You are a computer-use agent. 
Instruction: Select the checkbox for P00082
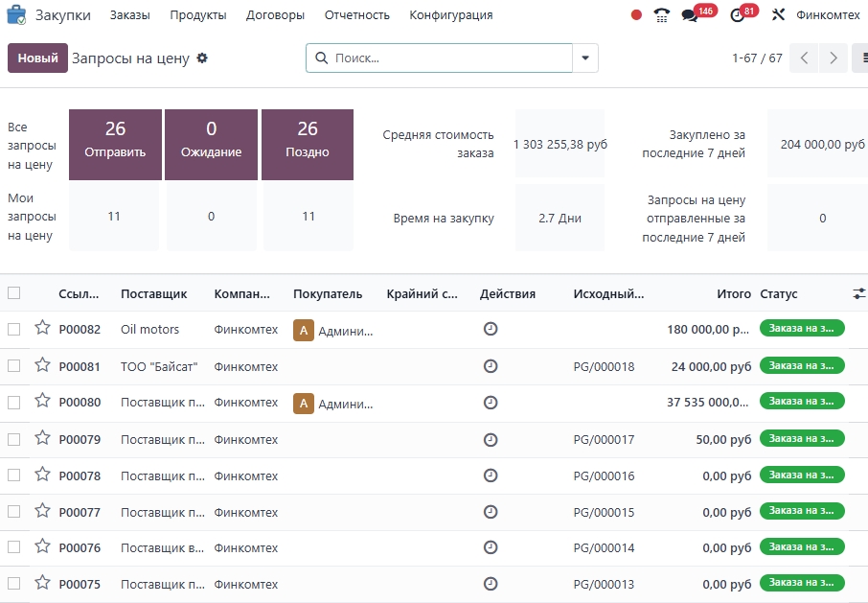tap(13, 330)
